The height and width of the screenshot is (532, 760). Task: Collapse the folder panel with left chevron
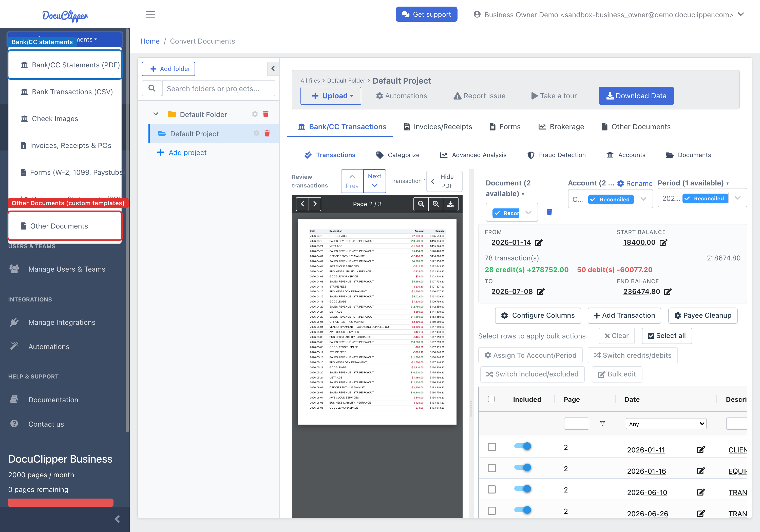point(273,69)
